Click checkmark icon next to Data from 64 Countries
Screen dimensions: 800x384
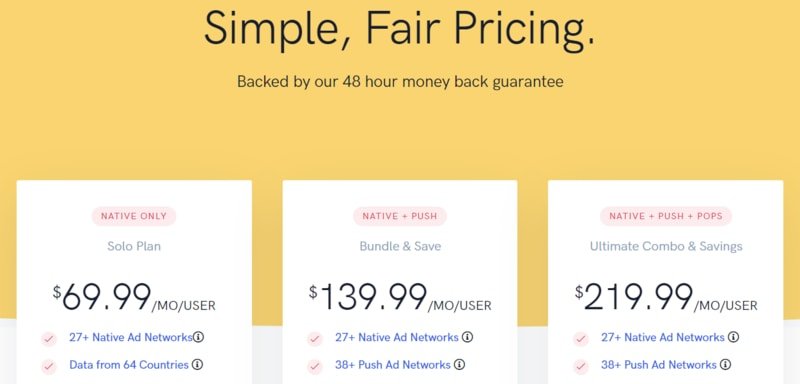(x=49, y=367)
